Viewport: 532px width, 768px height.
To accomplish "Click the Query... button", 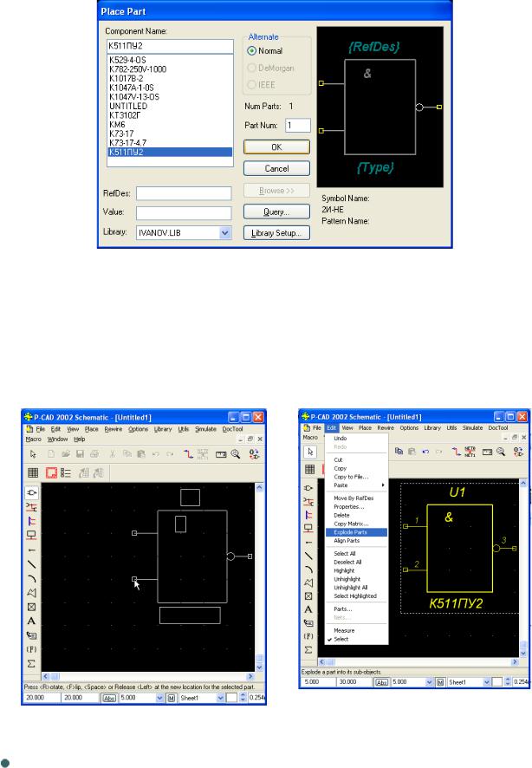I will 276,212.
